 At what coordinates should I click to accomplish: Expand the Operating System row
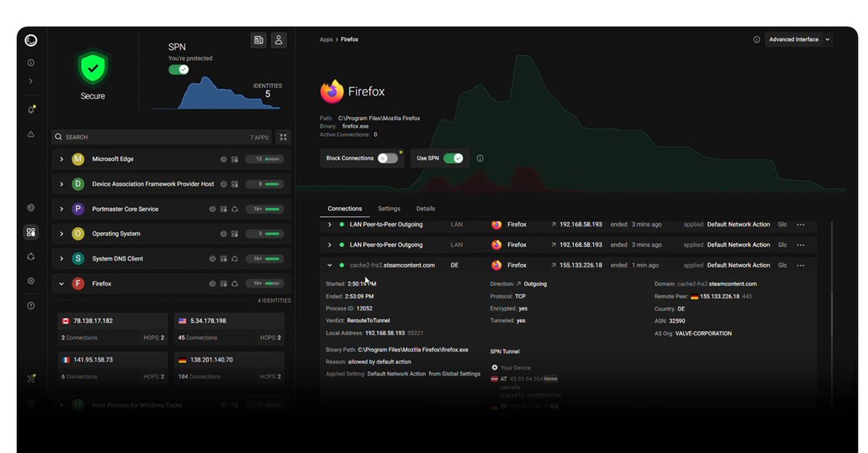(61, 234)
